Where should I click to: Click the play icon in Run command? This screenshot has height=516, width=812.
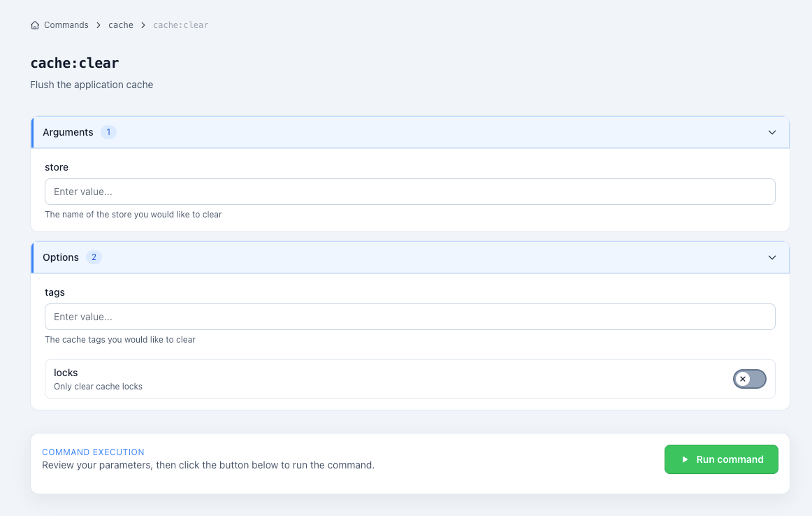(685, 459)
